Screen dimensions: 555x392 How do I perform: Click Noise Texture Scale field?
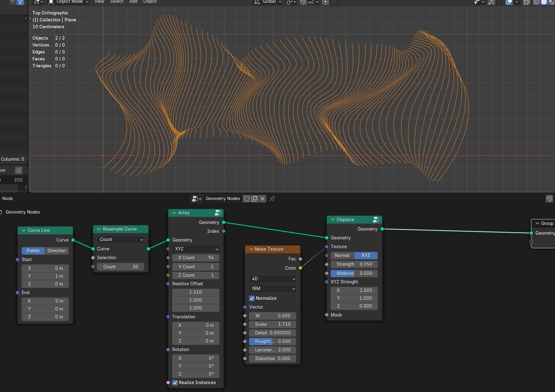272,324
